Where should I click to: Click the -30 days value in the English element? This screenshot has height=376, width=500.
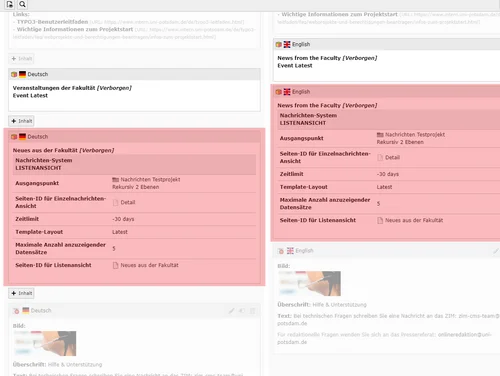point(388,174)
